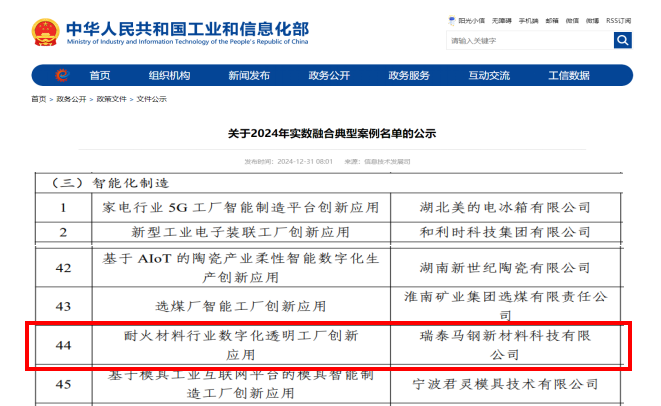Select 政务公开 in the navigation bar

pyautogui.click(x=329, y=76)
